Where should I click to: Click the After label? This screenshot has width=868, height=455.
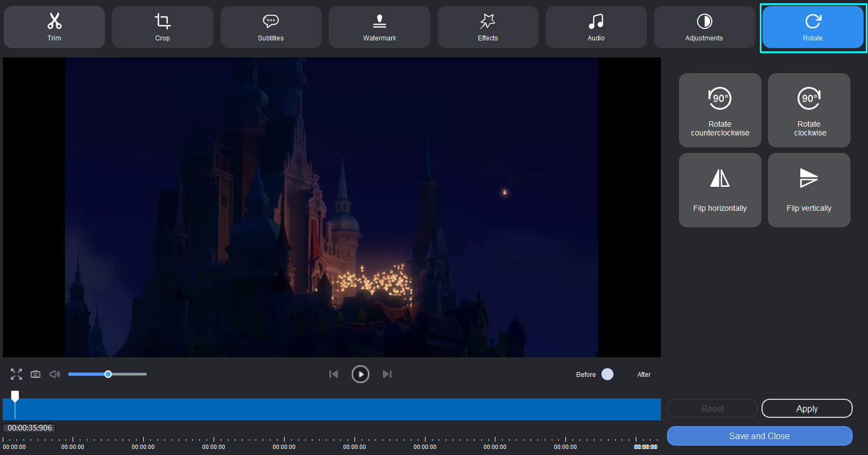coord(644,375)
